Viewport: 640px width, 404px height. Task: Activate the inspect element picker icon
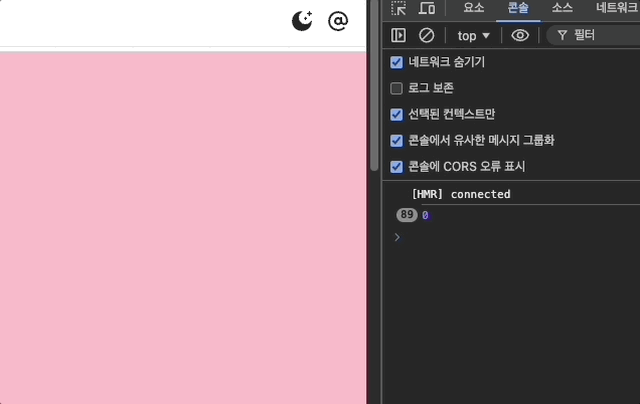point(398,8)
